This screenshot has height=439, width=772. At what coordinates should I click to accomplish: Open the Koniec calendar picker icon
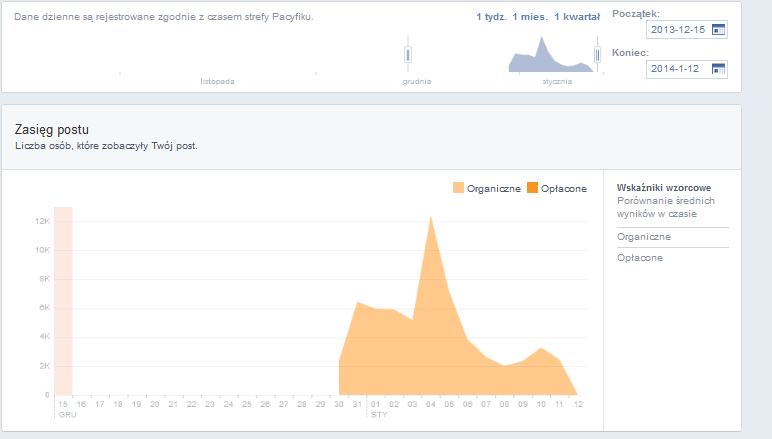718,69
